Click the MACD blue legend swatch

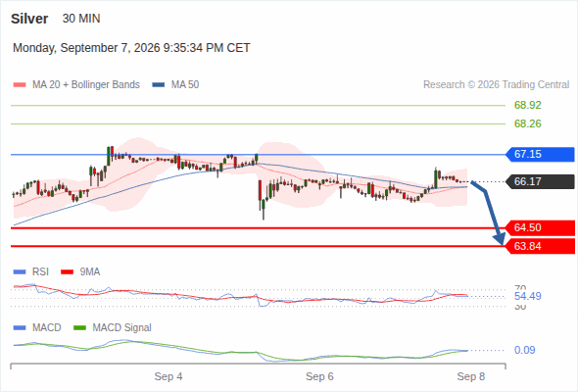20,328
